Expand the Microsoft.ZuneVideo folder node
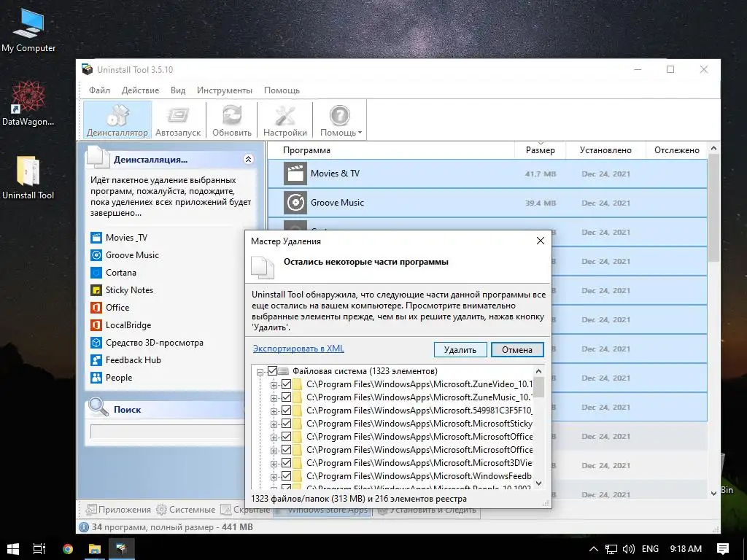 (x=274, y=385)
